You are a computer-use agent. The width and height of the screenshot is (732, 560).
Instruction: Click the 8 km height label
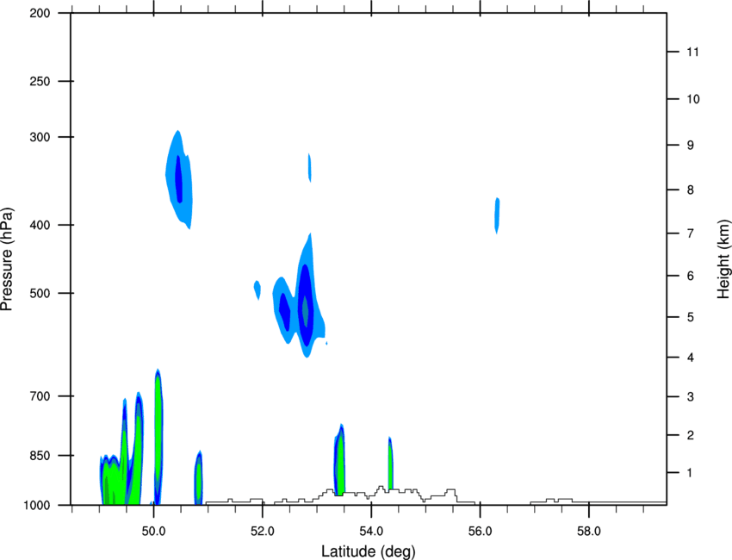pos(690,190)
